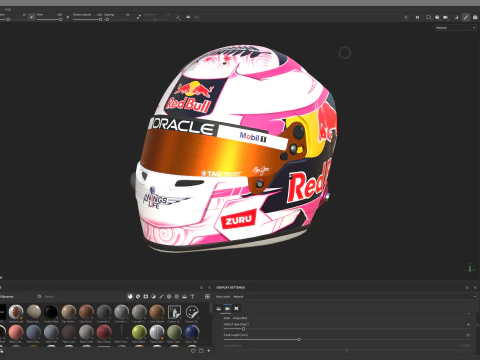Select the dark blue fabric material sphere
480x360 pixels.
(x=192, y=332)
